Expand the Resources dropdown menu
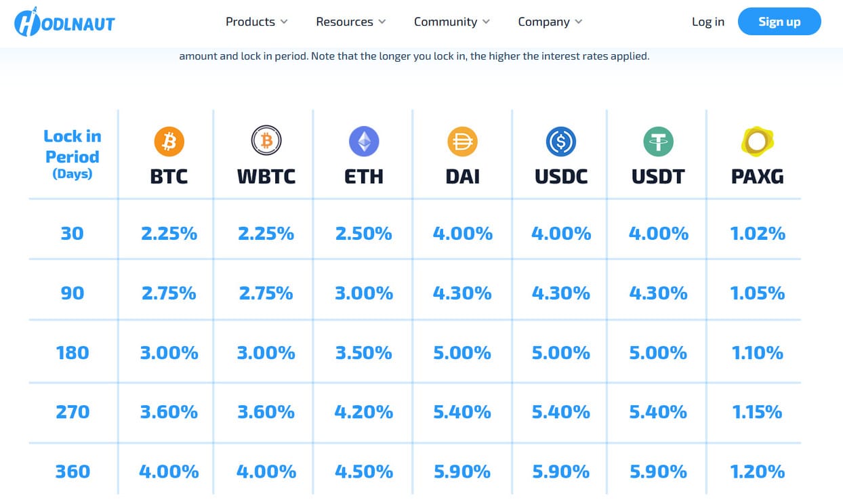Viewport: 843px width, 504px height. pyautogui.click(x=350, y=22)
